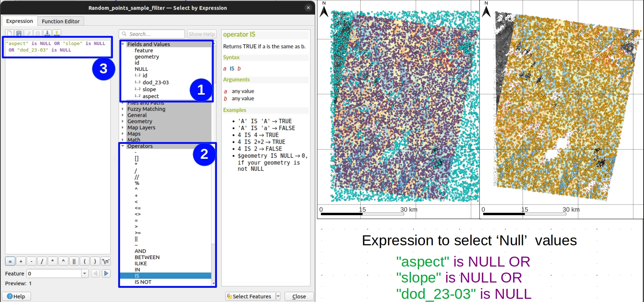Import user expressions with the blue down-arrow icon
This screenshot has width=644, height=302.
pyautogui.click(x=47, y=33)
